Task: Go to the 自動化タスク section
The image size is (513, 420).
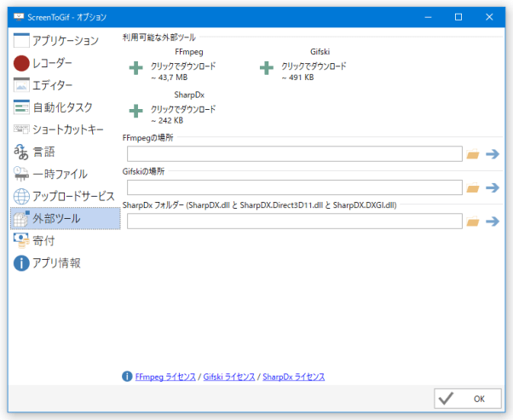Action: (64, 107)
